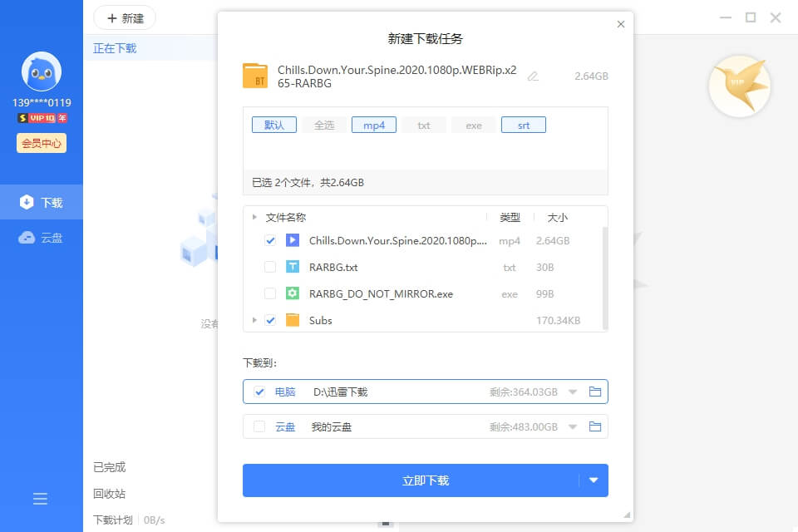Open dropdown for computer download path

(x=573, y=392)
